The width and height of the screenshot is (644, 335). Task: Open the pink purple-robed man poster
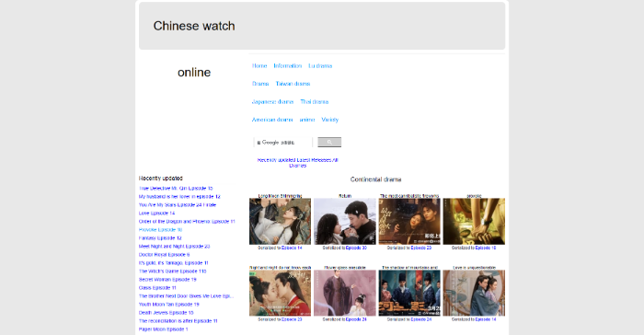pyautogui.click(x=345, y=293)
